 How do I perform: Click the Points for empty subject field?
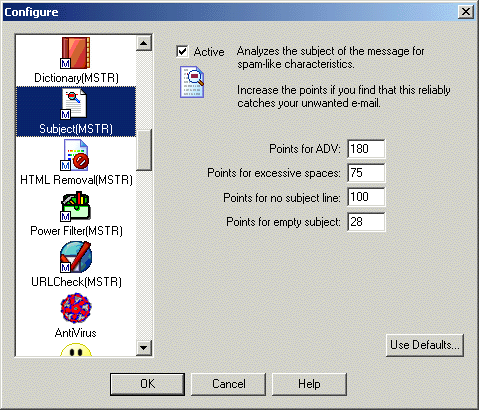pyautogui.click(x=366, y=222)
